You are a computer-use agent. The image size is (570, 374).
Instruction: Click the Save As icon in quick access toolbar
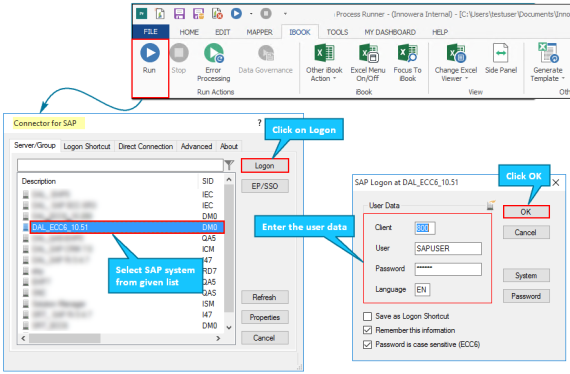pyautogui.click(x=198, y=14)
